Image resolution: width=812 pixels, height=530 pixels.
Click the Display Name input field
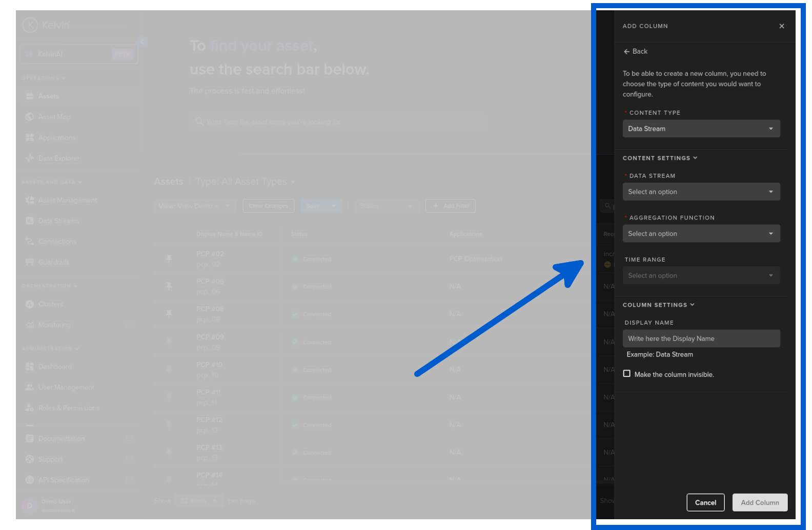pyautogui.click(x=701, y=339)
